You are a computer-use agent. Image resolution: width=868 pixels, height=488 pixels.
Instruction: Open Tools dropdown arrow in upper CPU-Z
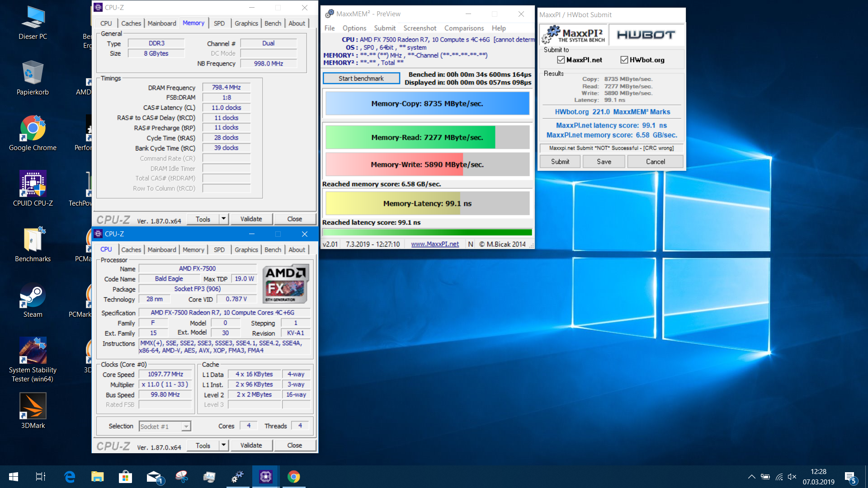click(223, 219)
